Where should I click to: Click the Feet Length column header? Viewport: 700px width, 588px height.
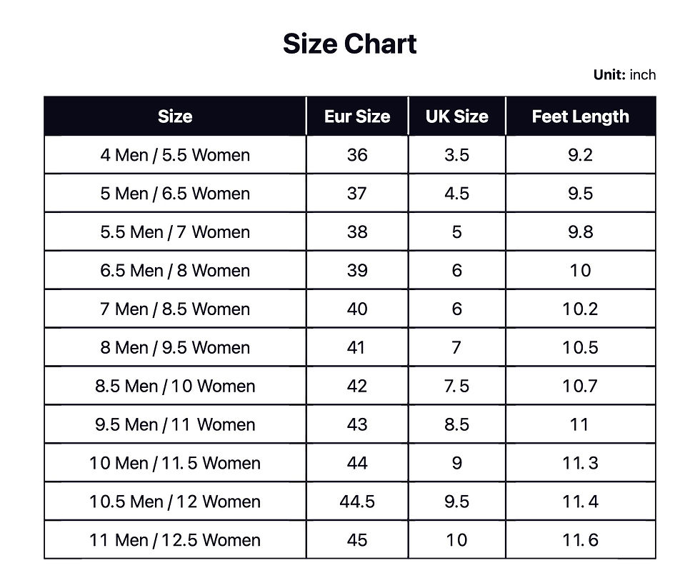(x=580, y=116)
